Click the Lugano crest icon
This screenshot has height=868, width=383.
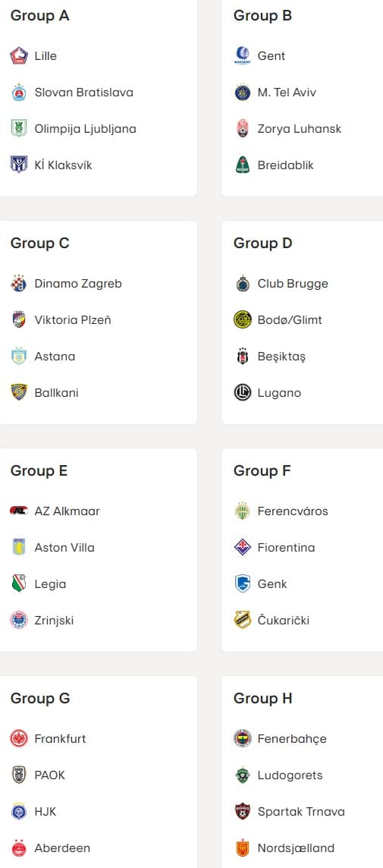243,393
